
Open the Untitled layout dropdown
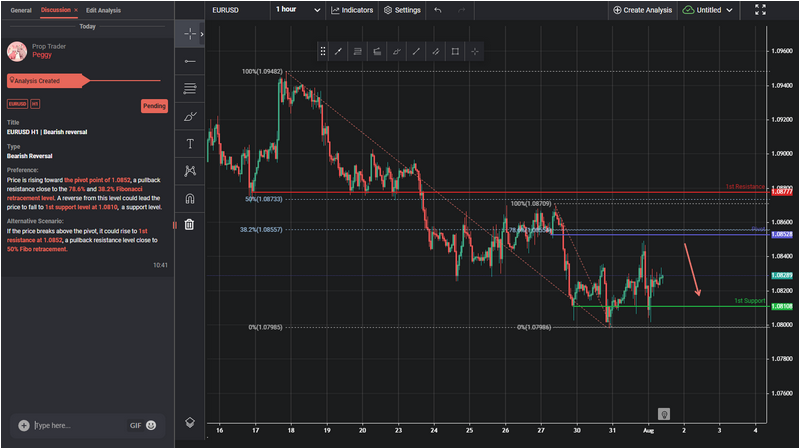pos(707,10)
